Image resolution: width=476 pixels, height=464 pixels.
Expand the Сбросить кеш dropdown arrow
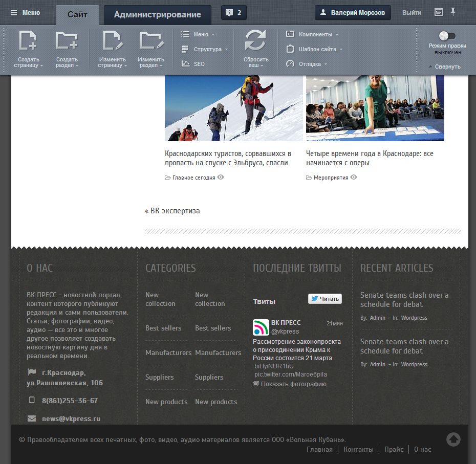click(x=262, y=65)
